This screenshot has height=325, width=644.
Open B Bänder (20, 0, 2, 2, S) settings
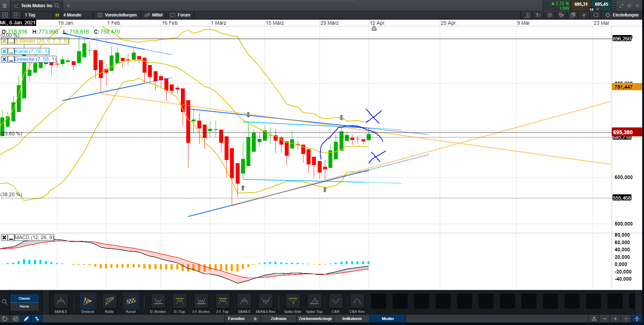(x=42, y=41)
